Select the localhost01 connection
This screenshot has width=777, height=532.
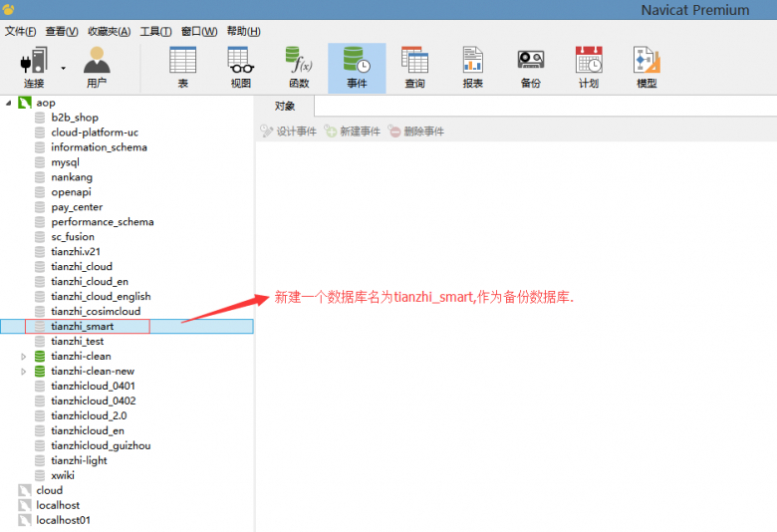[64, 520]
